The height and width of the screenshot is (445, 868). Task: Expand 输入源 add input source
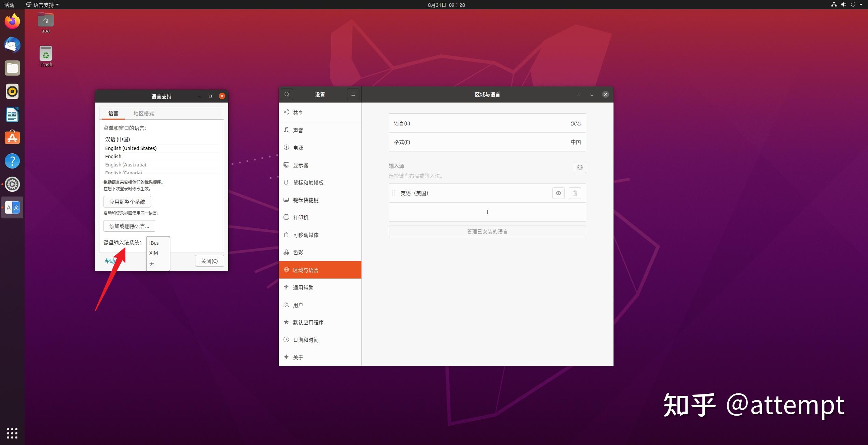[487, 211]
